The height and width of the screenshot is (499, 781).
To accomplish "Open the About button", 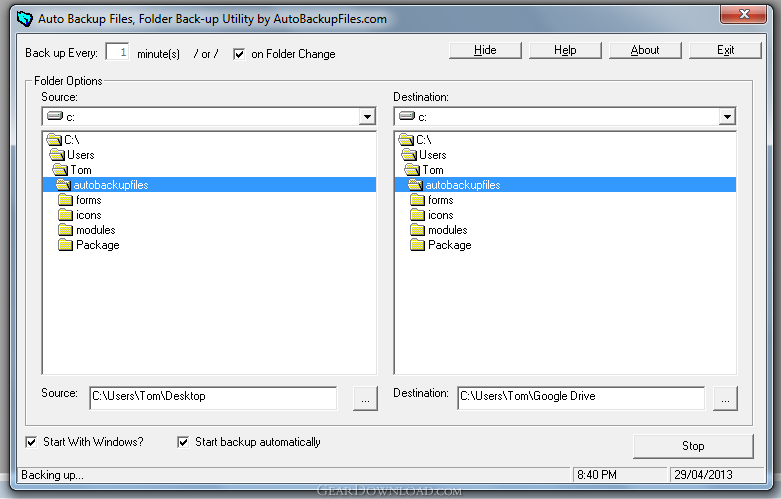I will pyautogui.click(x=645, y=50).
